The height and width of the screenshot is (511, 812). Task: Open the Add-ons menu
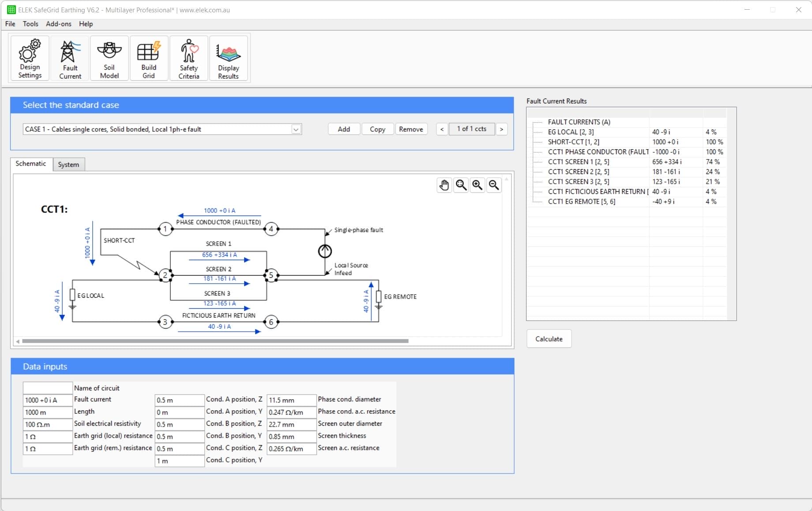point(58,24)
